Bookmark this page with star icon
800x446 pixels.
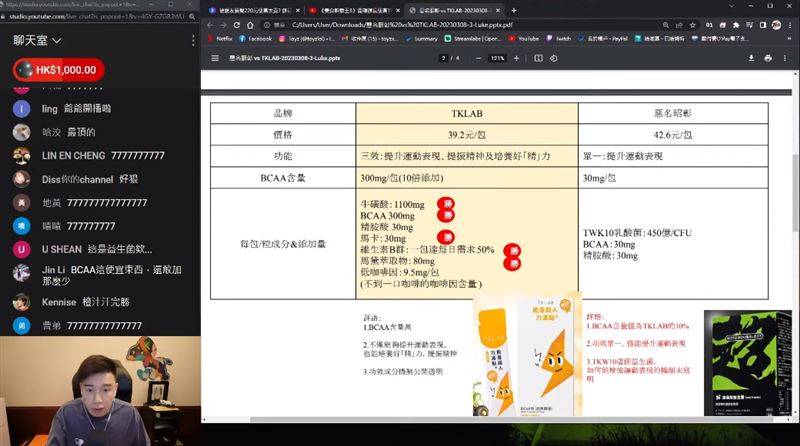click(692, 24)
